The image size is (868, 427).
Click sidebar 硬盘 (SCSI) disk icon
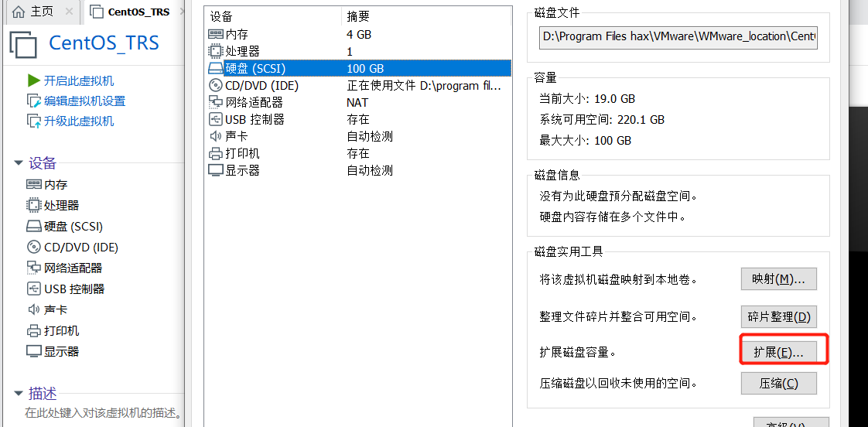[x=34, y=227]
